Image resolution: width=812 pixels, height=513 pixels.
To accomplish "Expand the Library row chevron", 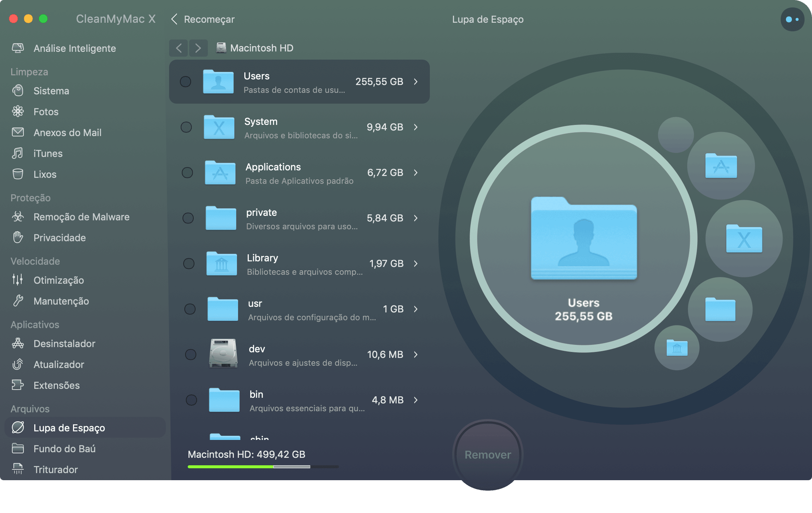I will click(416, 264).
